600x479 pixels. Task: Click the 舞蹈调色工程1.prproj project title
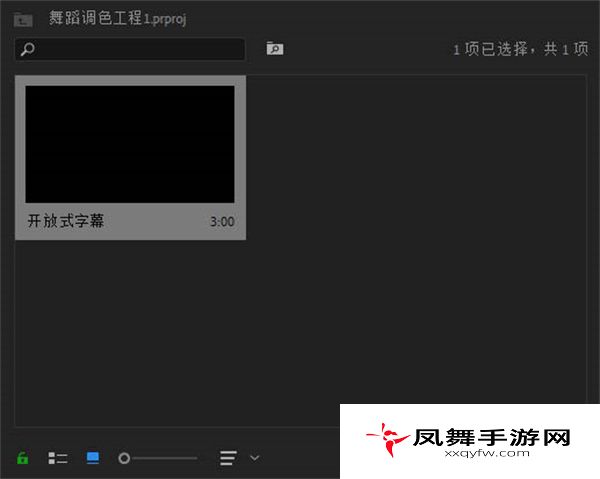pyautogui.click(x=118, y=18)
